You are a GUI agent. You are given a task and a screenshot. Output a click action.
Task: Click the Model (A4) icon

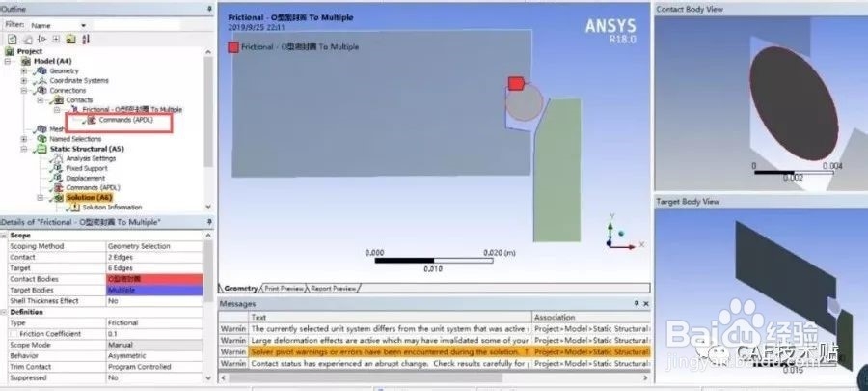(x=26, y=61)
